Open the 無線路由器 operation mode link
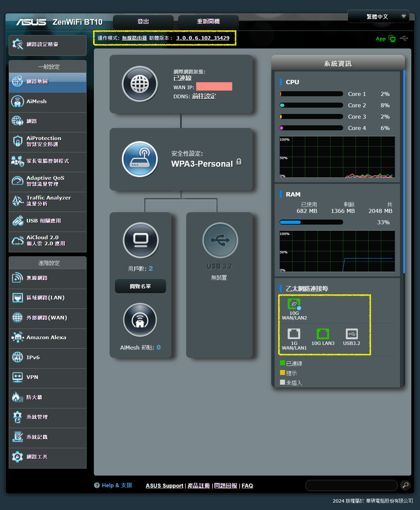 coord(135,38)
